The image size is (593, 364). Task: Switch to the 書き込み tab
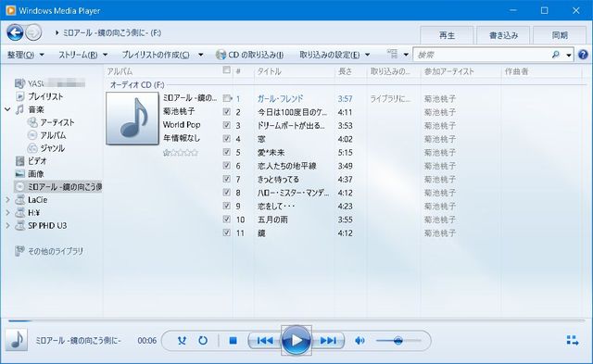point(503,35)
